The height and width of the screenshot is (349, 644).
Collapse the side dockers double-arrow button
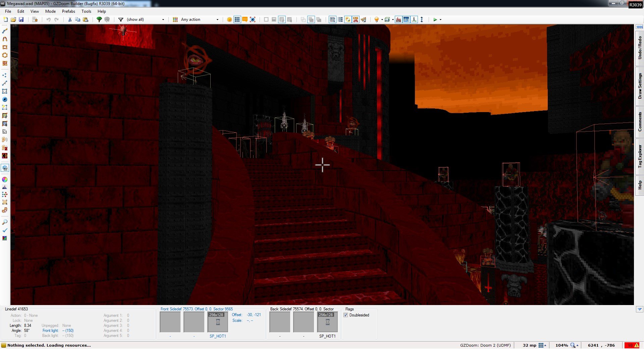640,27
